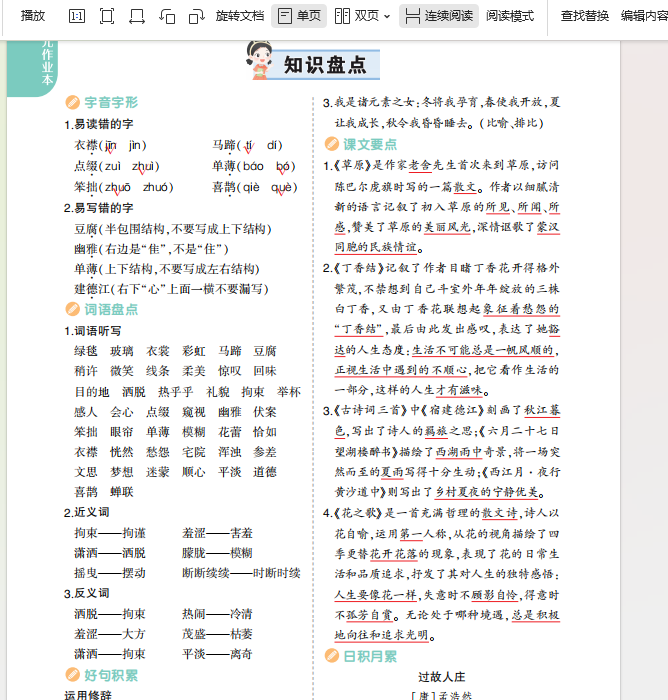Image resolution: width=668 pixels, height=700 pixels.
Task: Click the pair 断断续续——时断时续
Action: [241, 573]
